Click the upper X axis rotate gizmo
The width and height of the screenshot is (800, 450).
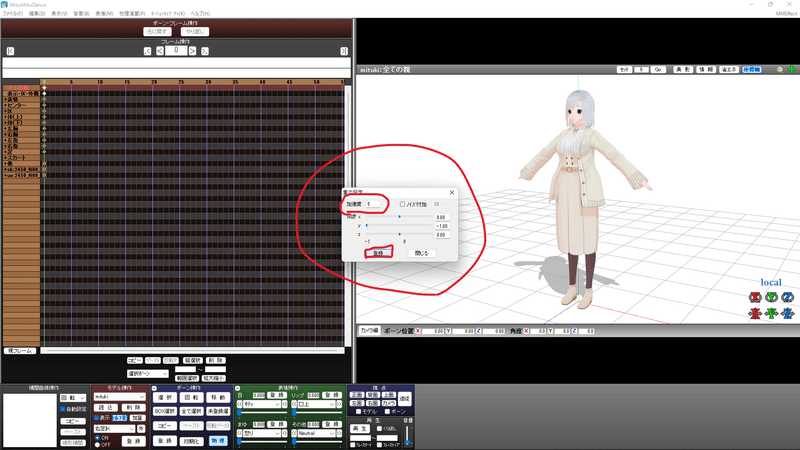[x=755, y=297]
